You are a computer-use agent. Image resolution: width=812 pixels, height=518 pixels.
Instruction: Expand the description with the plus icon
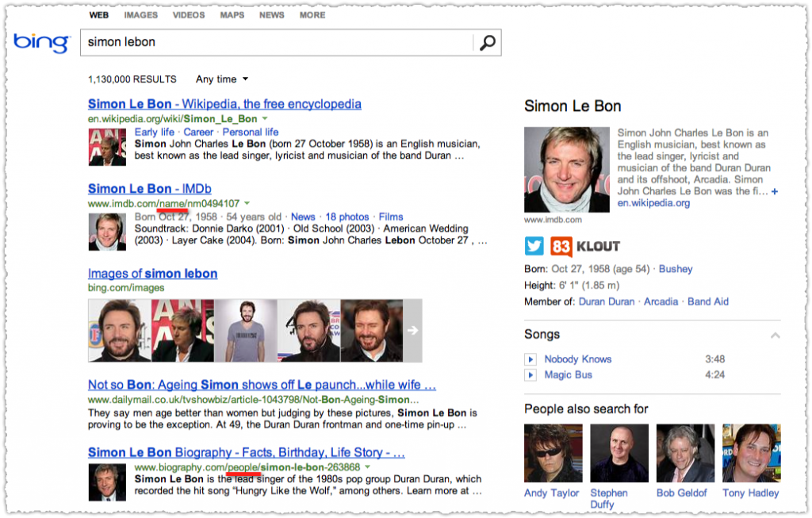[x=774, y=192]
